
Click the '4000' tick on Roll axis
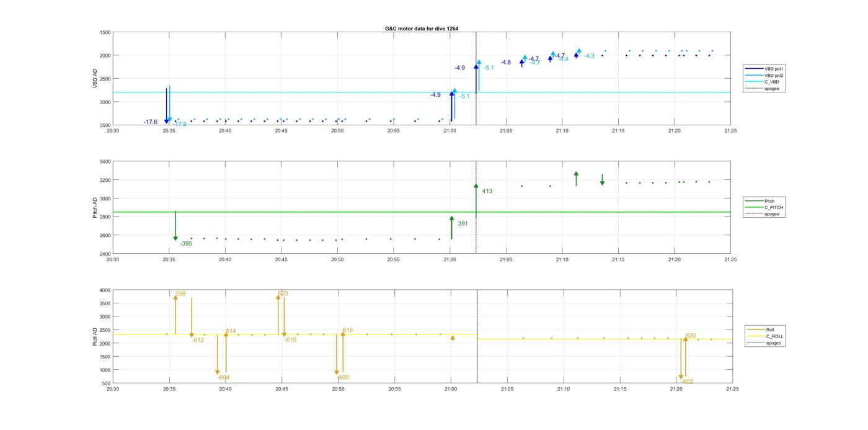pos(105,290)
